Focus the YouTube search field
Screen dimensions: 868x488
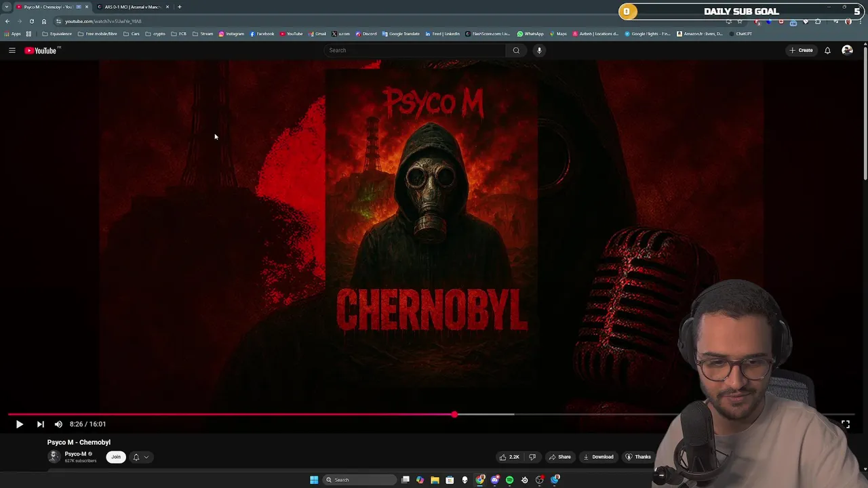point(415,50)
